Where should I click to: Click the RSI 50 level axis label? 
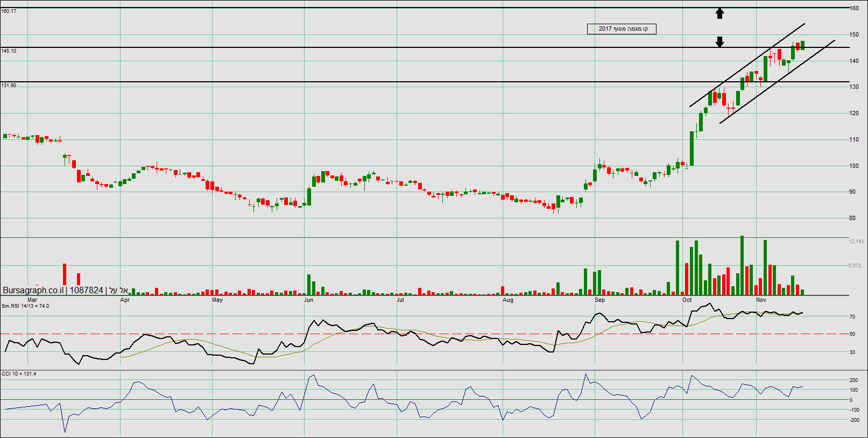tap(852, 335)
